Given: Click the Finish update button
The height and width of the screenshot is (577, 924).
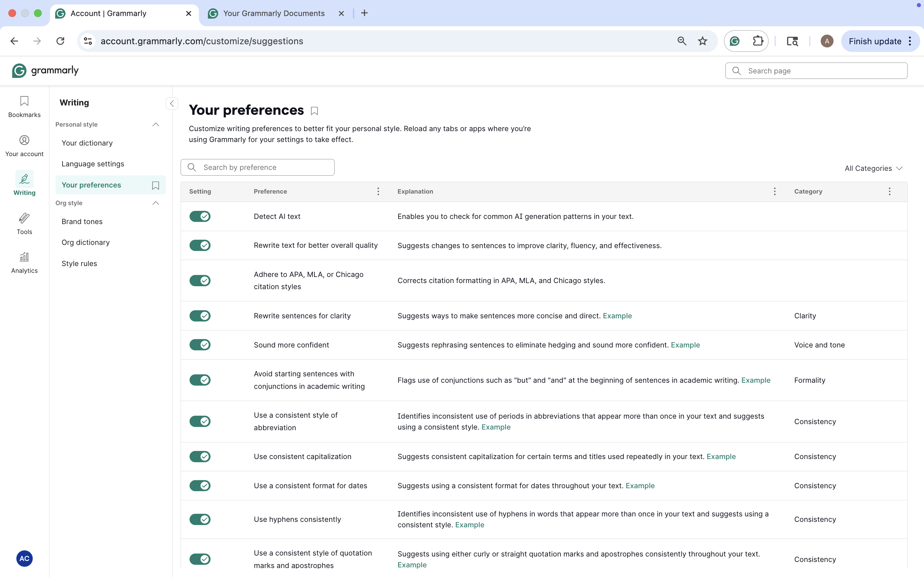Looking at the screenshot, I should (875, 41).
